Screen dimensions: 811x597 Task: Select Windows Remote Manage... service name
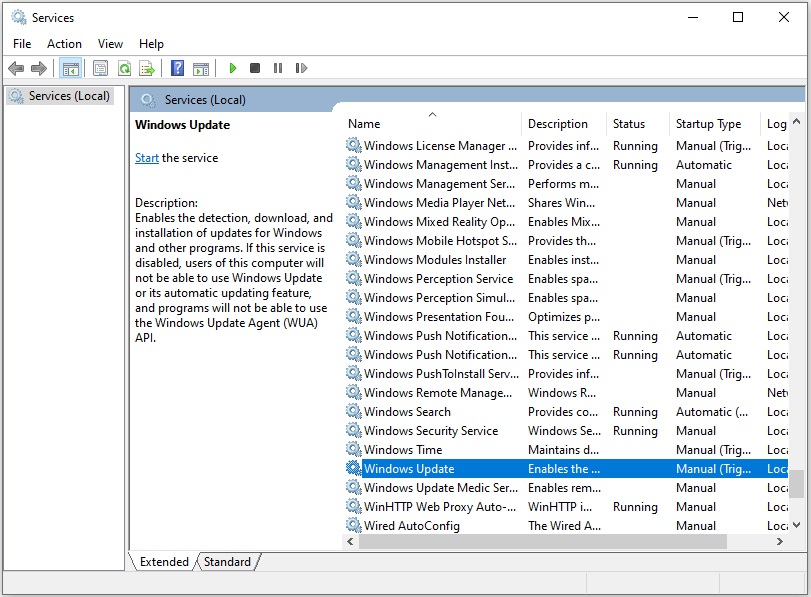pos(438,393)
